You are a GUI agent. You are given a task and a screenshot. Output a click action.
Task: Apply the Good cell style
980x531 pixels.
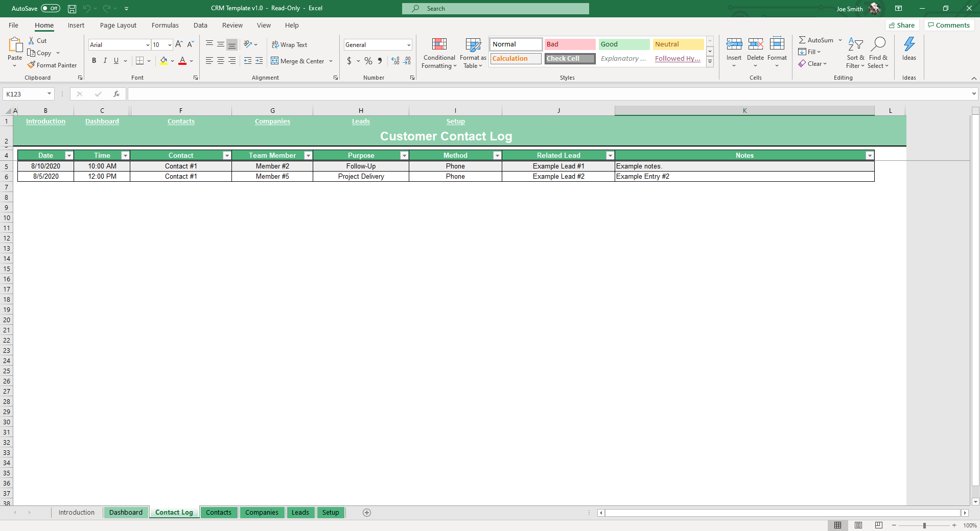point(624,44)
